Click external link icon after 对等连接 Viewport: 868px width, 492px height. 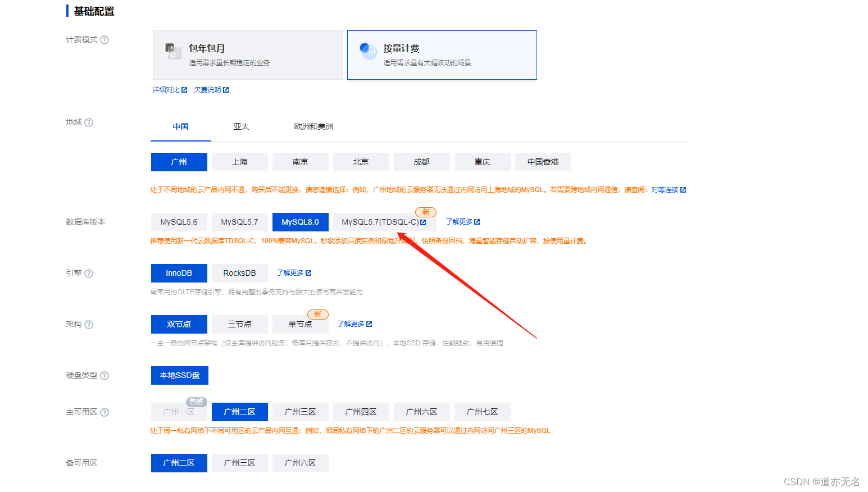[x=683, y=190]
